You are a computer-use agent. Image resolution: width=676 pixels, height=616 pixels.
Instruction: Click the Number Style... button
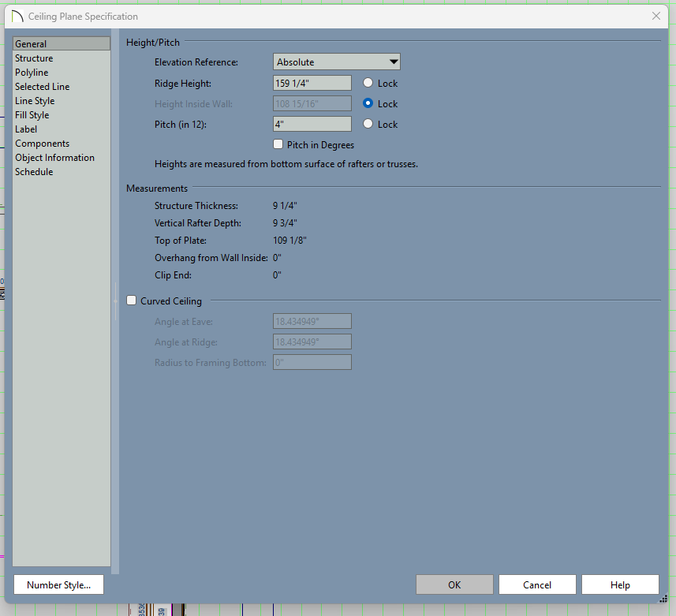point(58,584)
